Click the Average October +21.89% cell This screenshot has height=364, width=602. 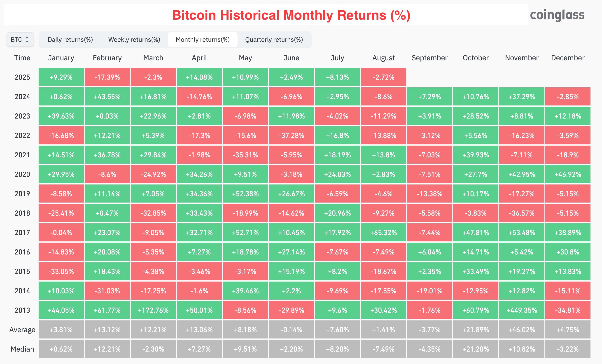tap(476, 330)
